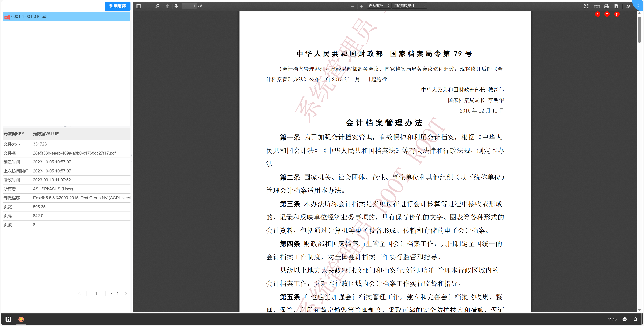The image size is (644, 326).
Task: Click the page number field in toolbar
Action: pos(190,6)
